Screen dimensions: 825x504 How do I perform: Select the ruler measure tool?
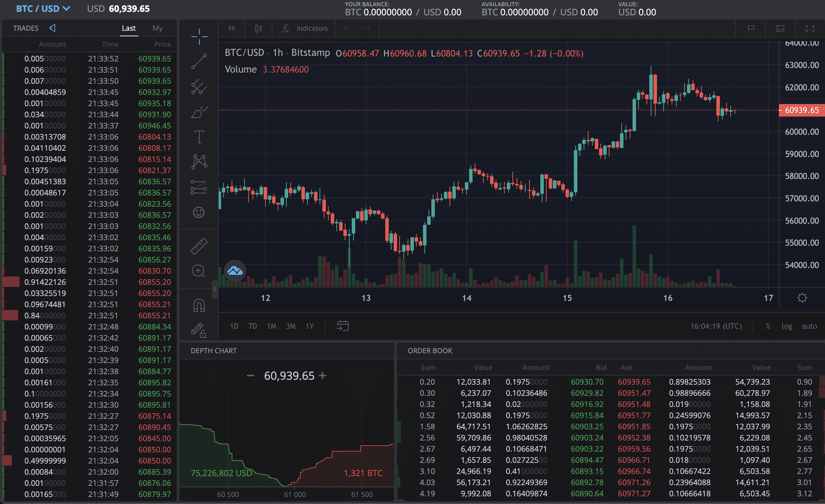click(x=199, y=246)
